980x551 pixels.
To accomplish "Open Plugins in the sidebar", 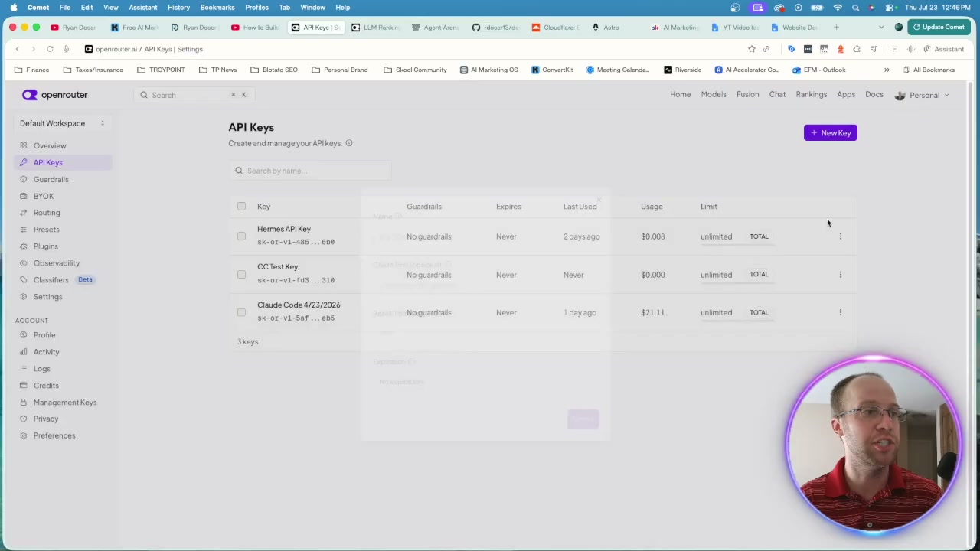I will point(45,246).
